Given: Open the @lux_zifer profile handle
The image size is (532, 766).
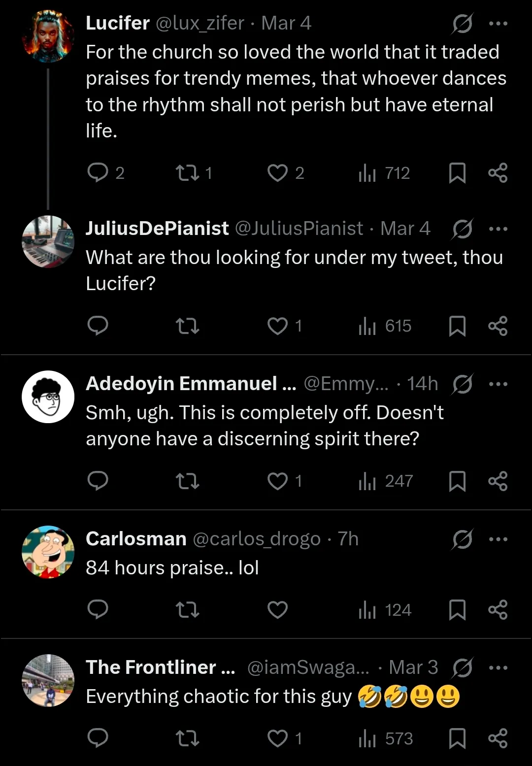Looking at the screenshot, I should click(x=199, y=23).
